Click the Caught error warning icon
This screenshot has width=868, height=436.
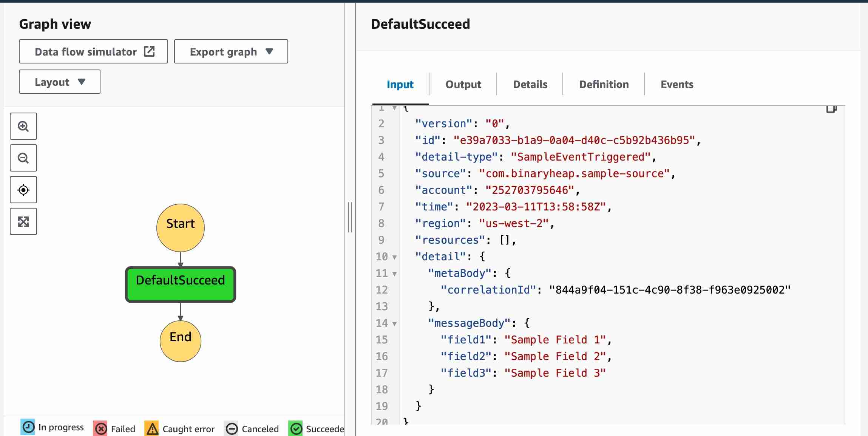click(x=152, y=429)
